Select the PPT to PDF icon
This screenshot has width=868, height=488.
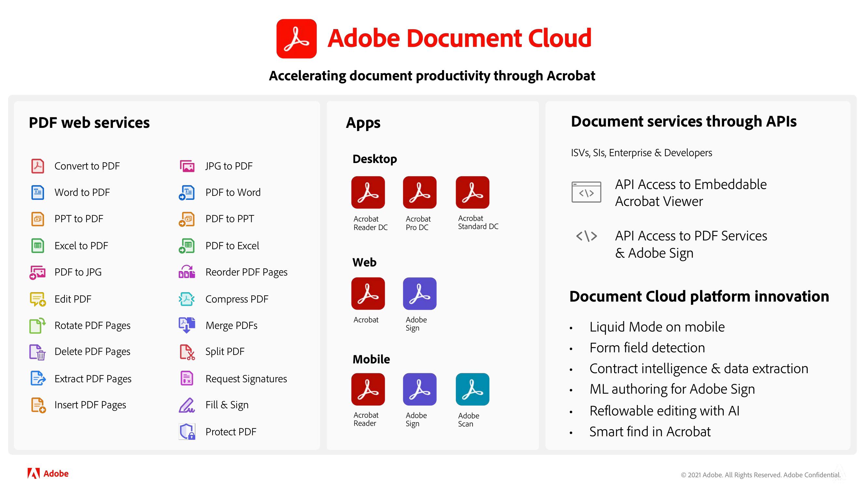(37, 219)
